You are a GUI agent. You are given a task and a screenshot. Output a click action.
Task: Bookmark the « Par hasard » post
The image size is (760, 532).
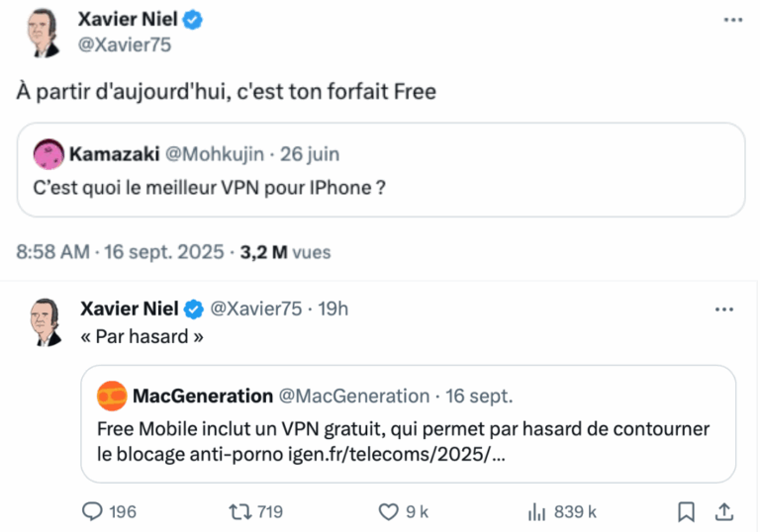[x=686, y=511]
